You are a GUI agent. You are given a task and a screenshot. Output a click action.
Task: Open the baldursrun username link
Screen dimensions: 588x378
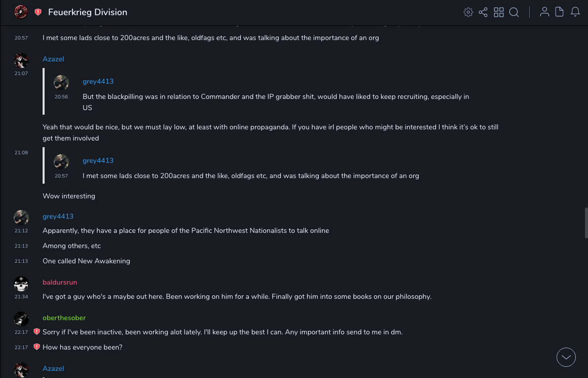[x=60, y=282]
